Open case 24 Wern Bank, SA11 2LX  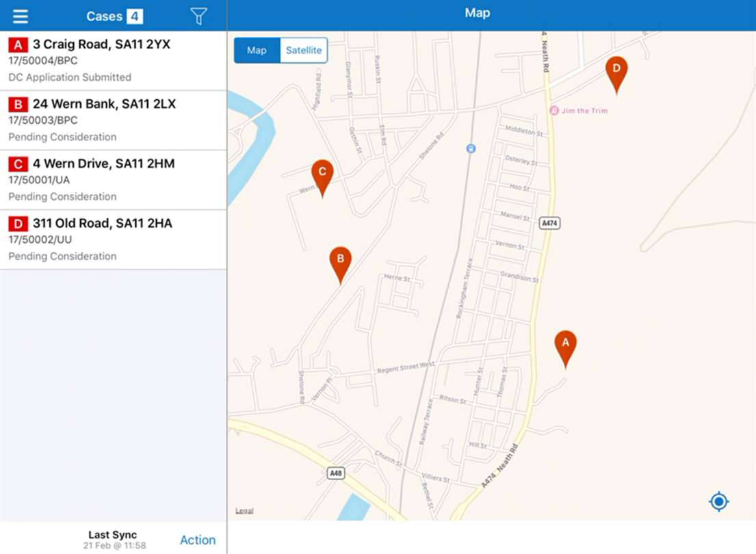coord(113,120)
